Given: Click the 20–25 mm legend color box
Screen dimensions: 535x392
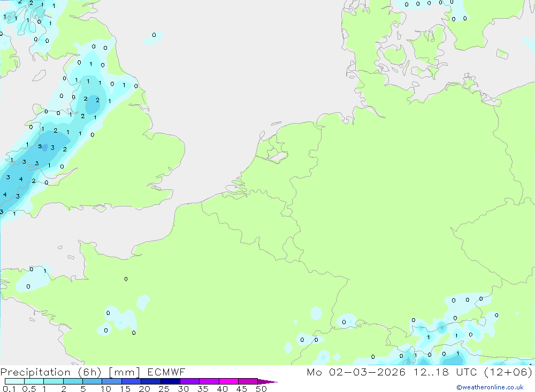Looking at the screenshot, I should pos(151,381).
